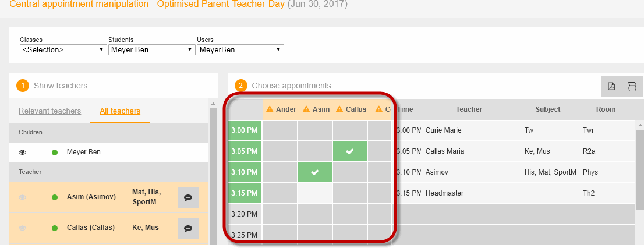Toggle eye visibility for Asim (Asimov)
This screenshot has width=644, height=248.
coord(23,197)
